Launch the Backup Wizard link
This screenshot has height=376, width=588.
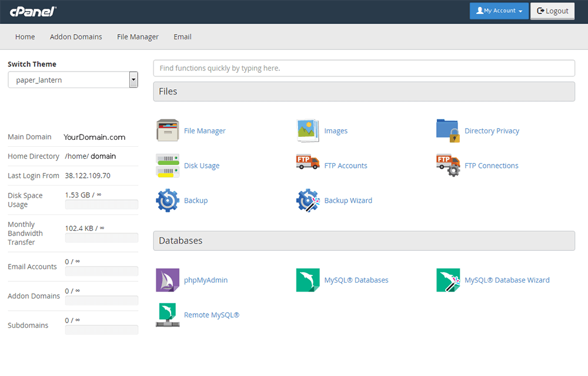pos(348,200)
